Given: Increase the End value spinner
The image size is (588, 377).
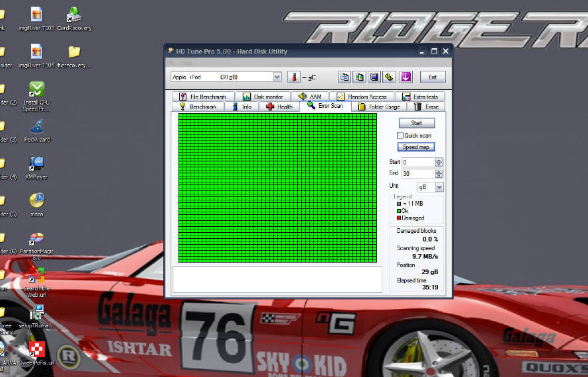Looking at the screenshot, I should point(439,171).
